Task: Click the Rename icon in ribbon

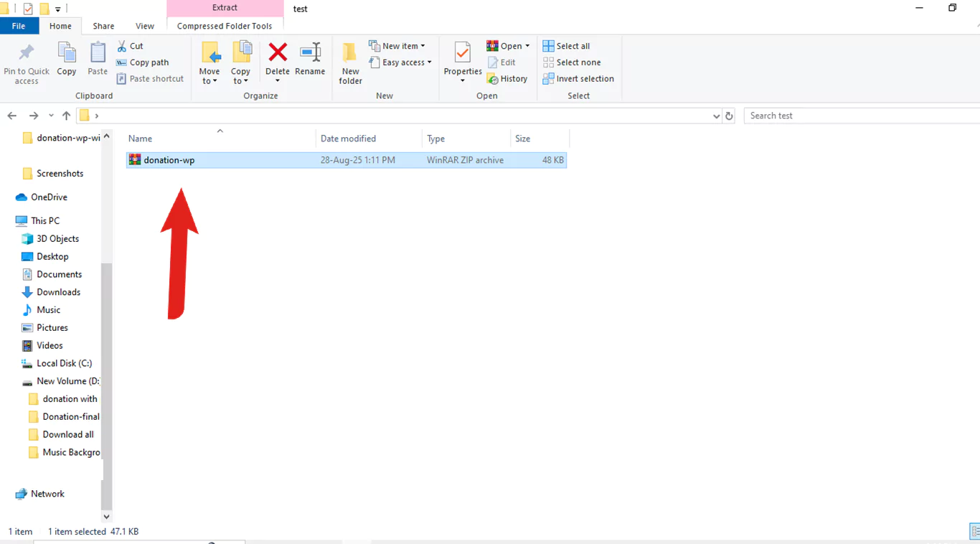Action: 310,52
